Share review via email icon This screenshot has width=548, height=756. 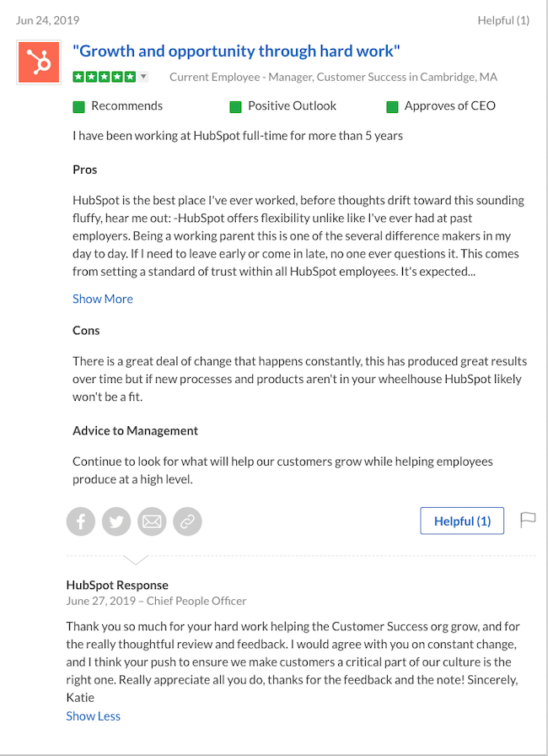(x=152, y=521)
